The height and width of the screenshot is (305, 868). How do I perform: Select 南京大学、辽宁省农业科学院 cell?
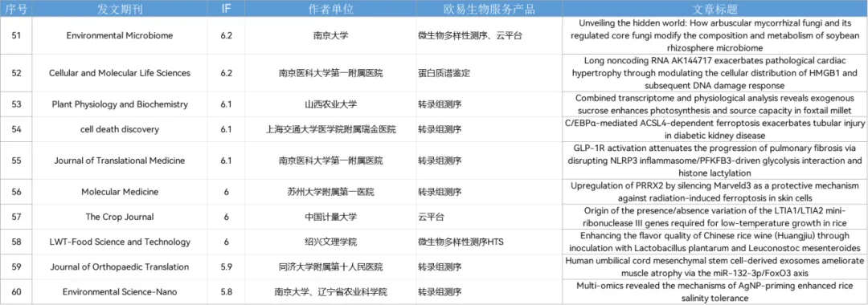tap(330, 291)
